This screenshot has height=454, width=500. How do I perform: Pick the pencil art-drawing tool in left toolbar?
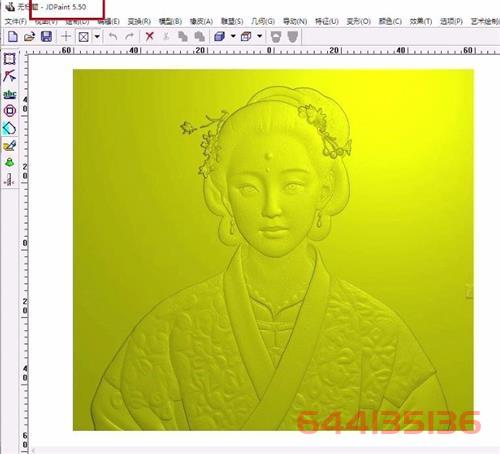click(x=9, y=146)
